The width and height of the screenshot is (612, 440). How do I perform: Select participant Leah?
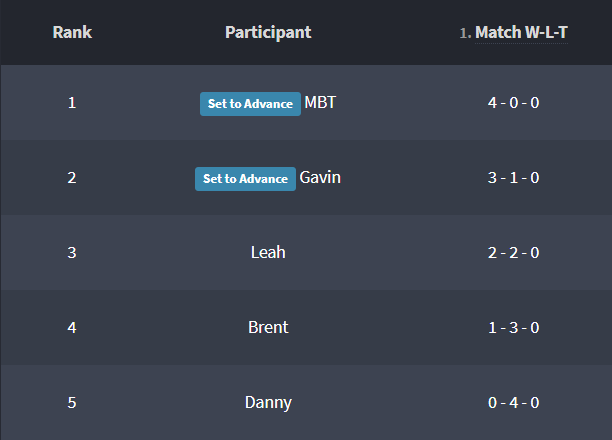tap(268, 252)
